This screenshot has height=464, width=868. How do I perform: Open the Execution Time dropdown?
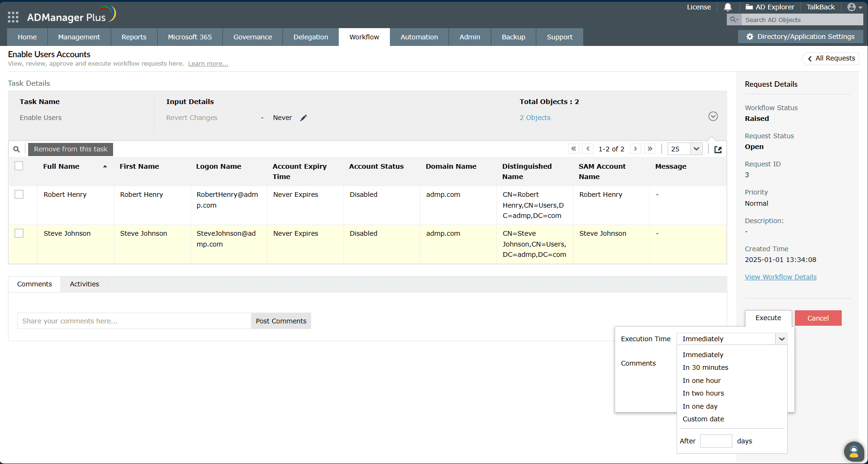[x=732, y=339]
